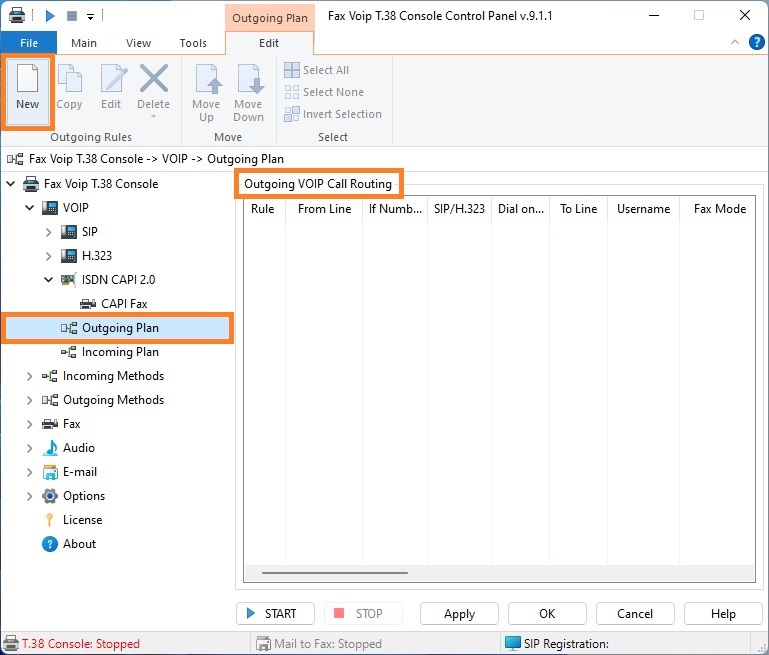Click the Delete rule X icon
769x655 pixels.
(153, 80)
